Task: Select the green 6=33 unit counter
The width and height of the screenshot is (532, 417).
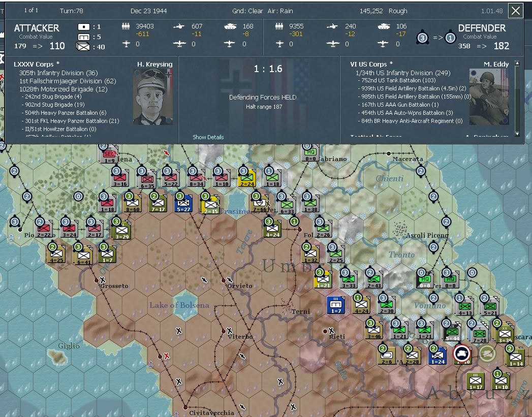Action: [287, 205]
